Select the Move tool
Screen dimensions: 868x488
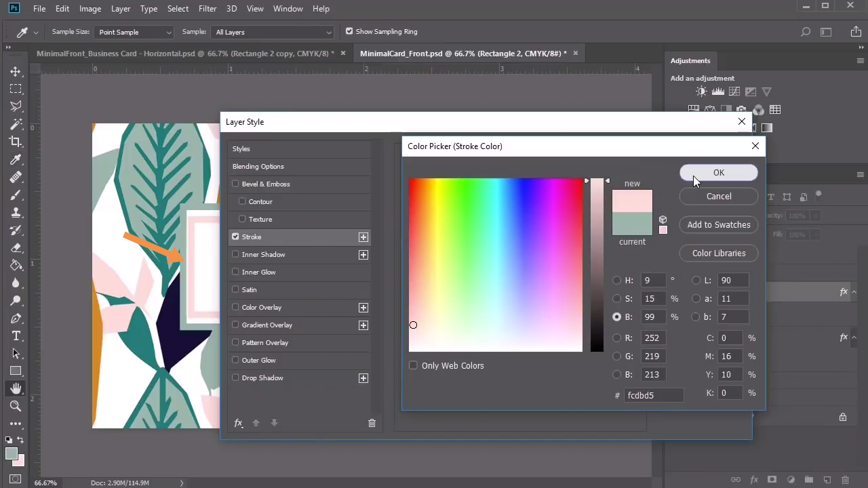click(x=16, y=71)
